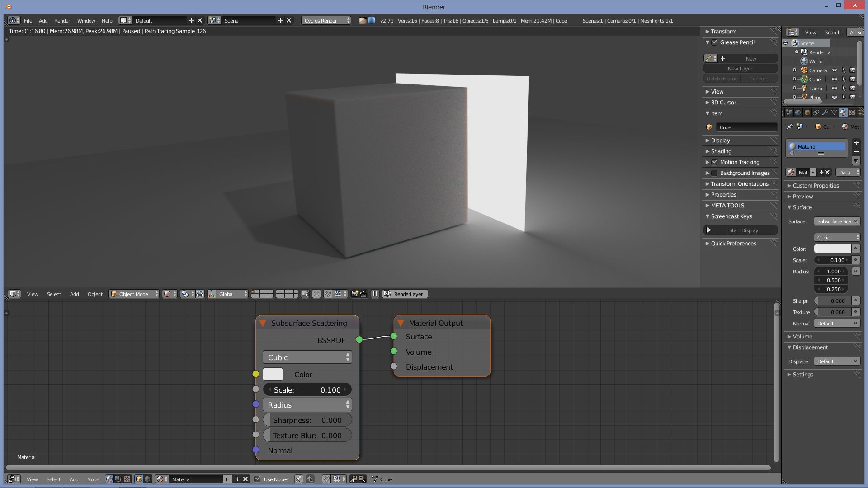The image size is (868, 488).
Task: Click the OpenGL render animation clapper icon
Action: pos(363,294)
